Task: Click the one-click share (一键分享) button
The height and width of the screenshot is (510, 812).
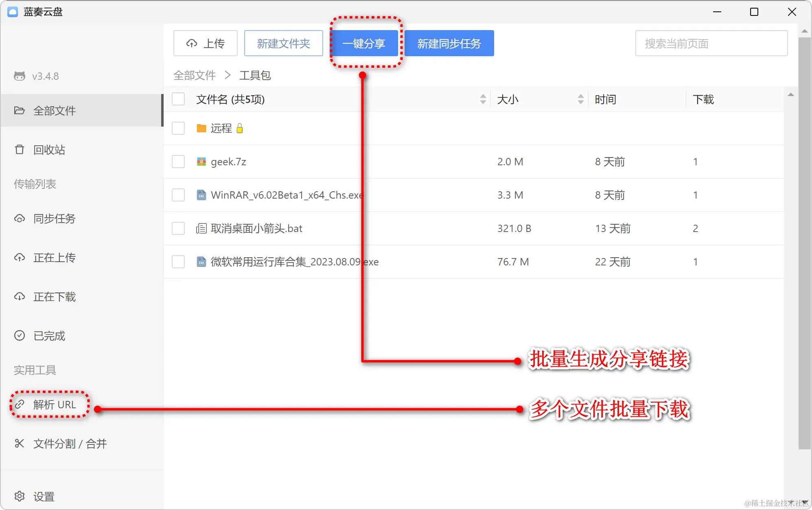Action: pyautogui.click(x=364, y=43)
